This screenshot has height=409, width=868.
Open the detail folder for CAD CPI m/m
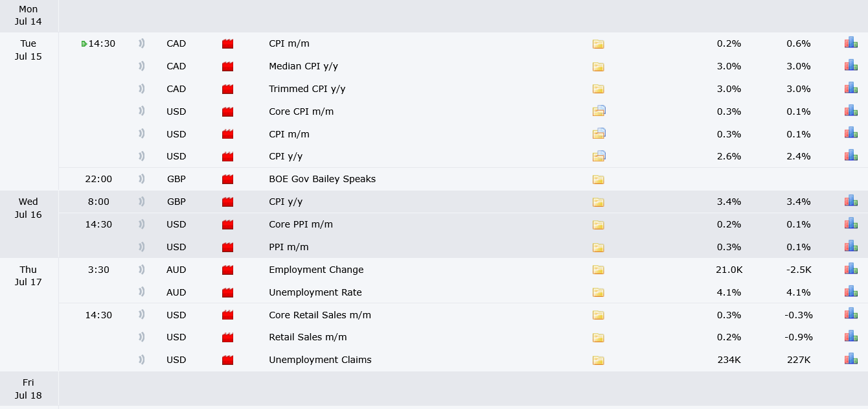coord(598,44)
